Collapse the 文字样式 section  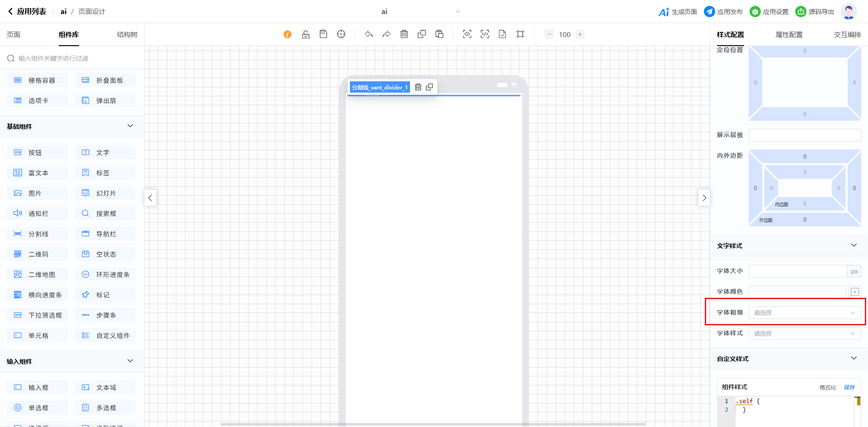[854, 245]
